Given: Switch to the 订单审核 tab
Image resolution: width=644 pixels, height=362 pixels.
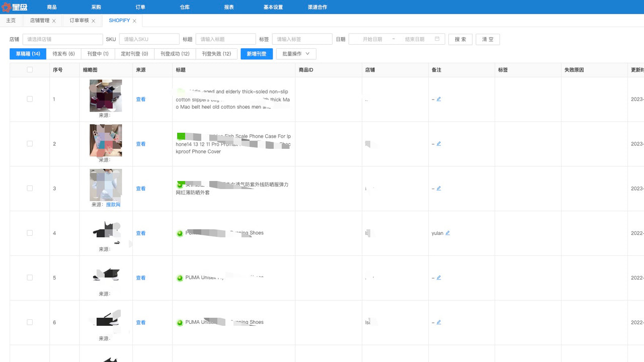Looking at the screenshot, I should click(x=79, y=21).
